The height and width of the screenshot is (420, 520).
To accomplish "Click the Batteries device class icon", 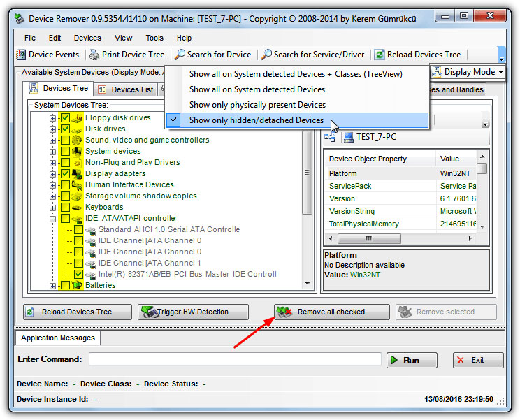I will tap(77, 285).
